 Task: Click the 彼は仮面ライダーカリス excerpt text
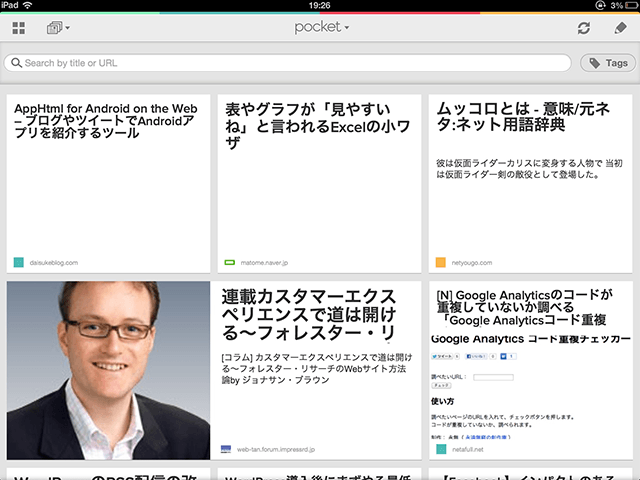click(529, 169)
